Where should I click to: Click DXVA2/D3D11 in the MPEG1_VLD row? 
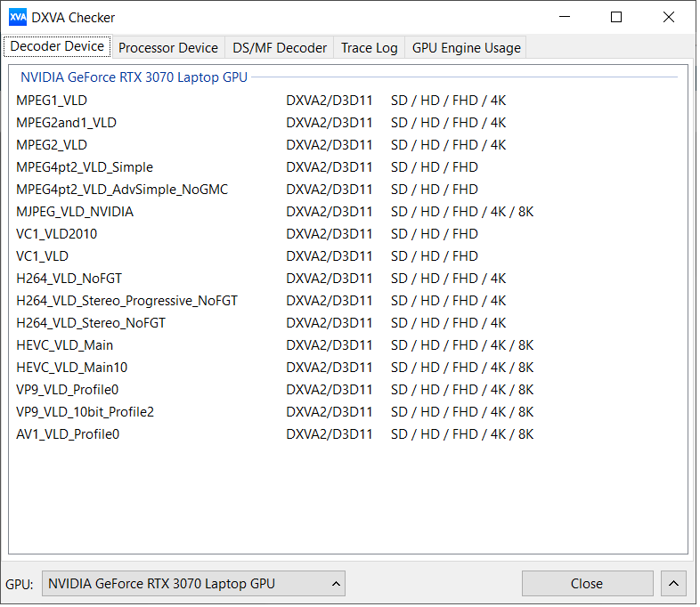point(330,101)
